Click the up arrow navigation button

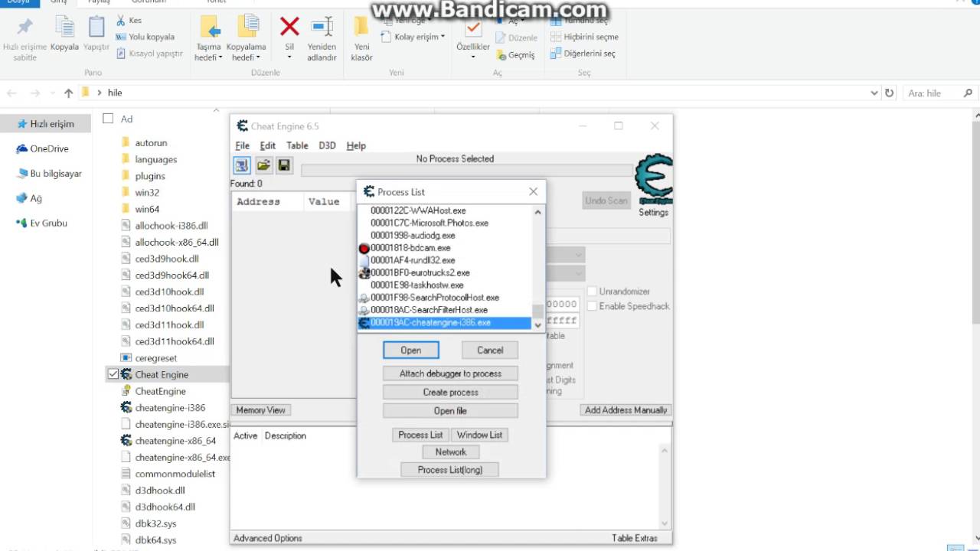pos(68,93)
